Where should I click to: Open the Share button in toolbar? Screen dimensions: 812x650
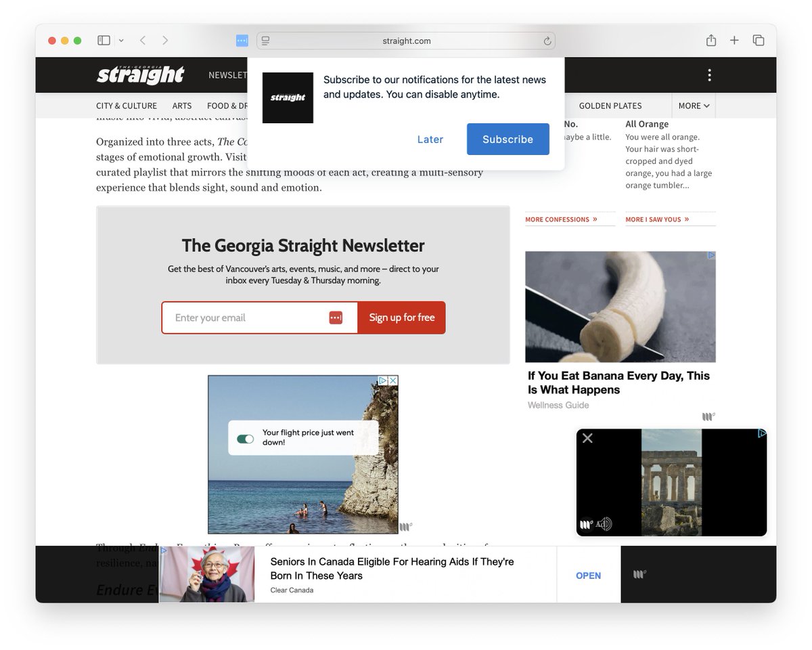click(x=711, y=41)
